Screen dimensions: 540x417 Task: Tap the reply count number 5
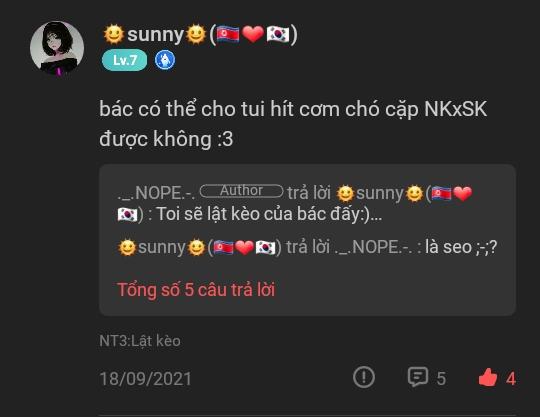point(441,379)
